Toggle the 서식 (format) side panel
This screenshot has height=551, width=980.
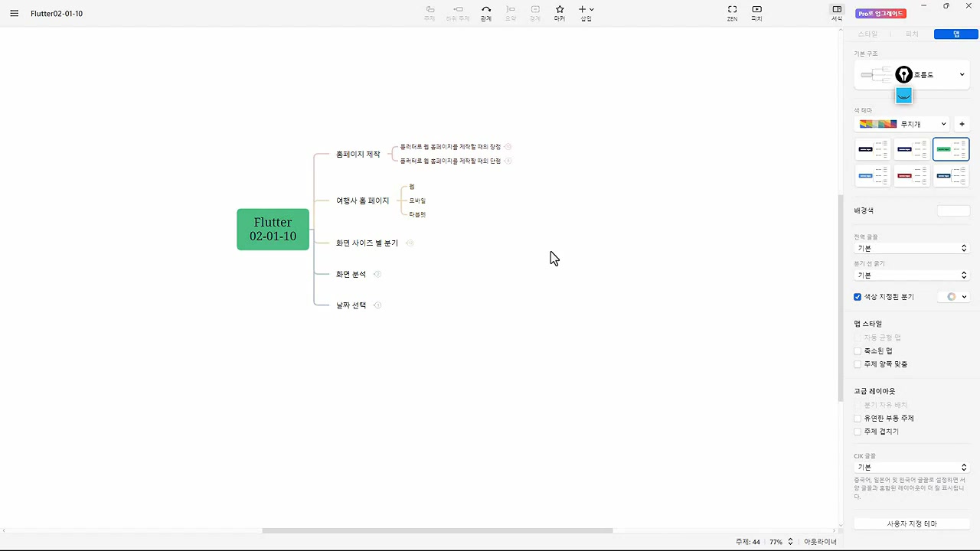837,13
